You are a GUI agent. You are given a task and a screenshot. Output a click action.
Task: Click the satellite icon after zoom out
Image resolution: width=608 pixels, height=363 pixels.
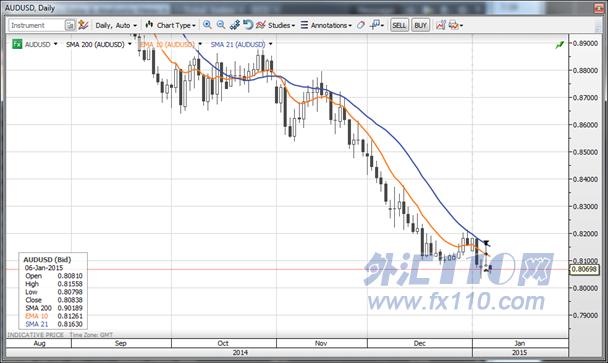coord(235,25)
